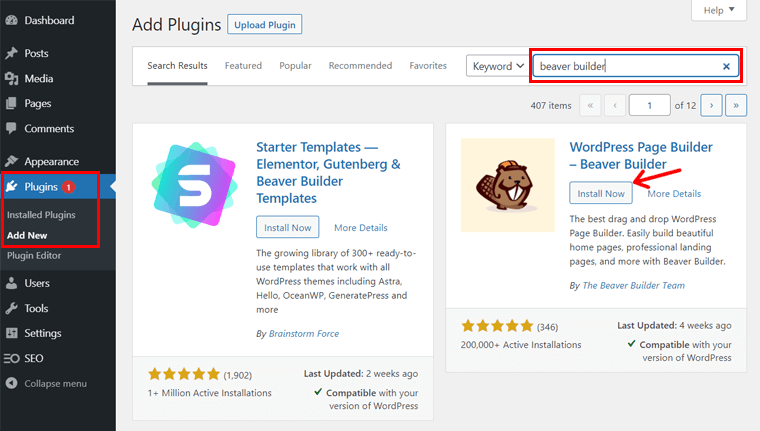Open Comments via the speech bubble icon

click(x=11, y=129)
